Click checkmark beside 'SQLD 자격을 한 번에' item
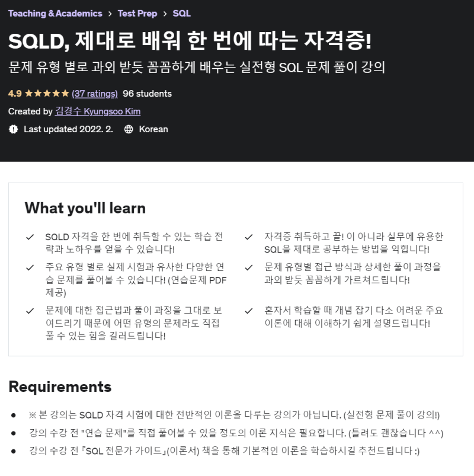This screenshot has height=476, width=474. click(x=30, y=237)
